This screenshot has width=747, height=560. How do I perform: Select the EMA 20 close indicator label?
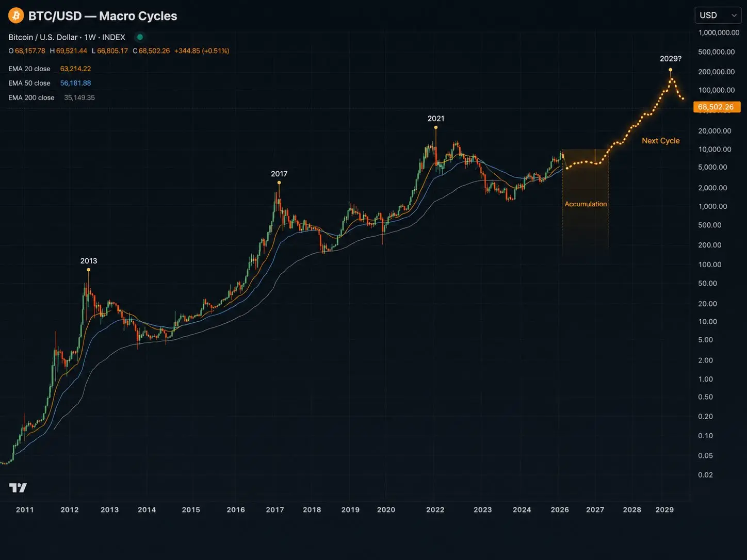[x=29, y=69]
